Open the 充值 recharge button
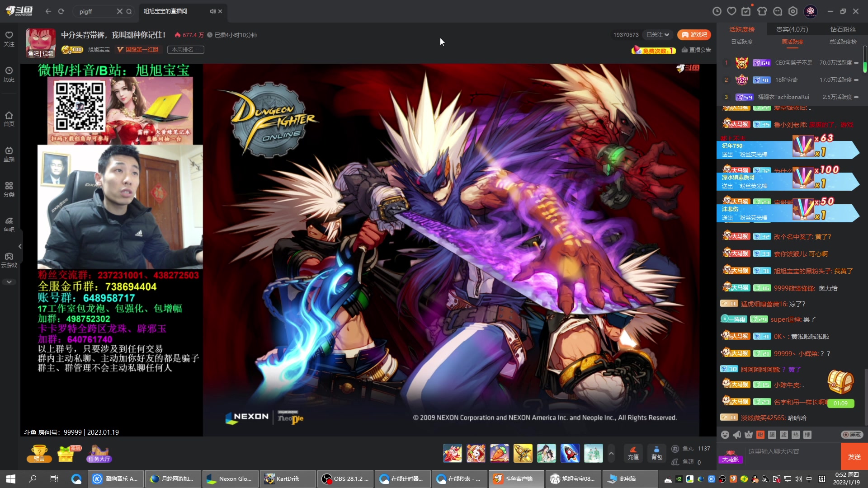This screenshot has height=488, width=868. (x=633, y=453)
